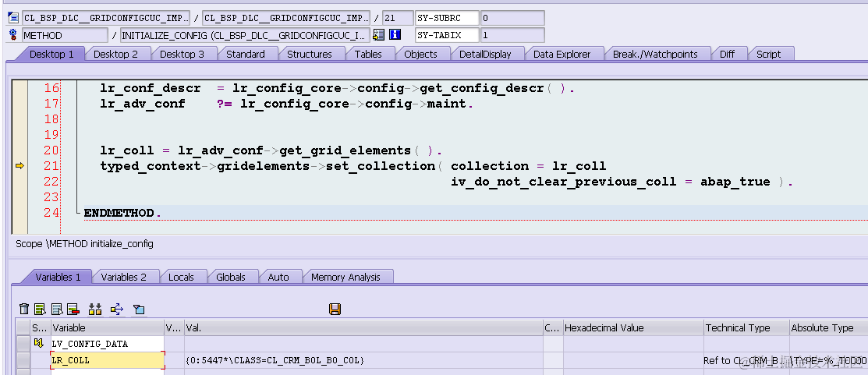Click the first green list icon beside trash

[x=40, y=310]
